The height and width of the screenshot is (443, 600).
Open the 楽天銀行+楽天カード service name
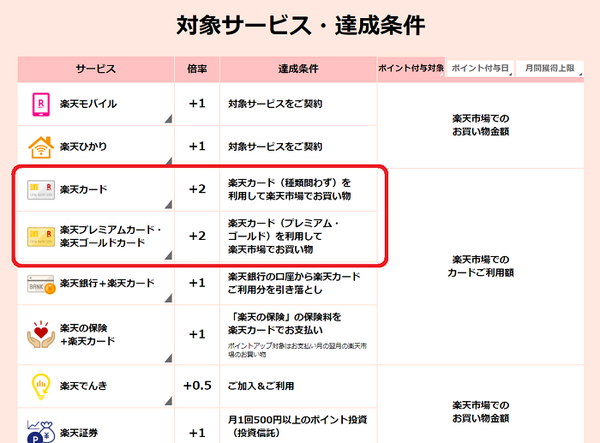click(x=107, y=283)
